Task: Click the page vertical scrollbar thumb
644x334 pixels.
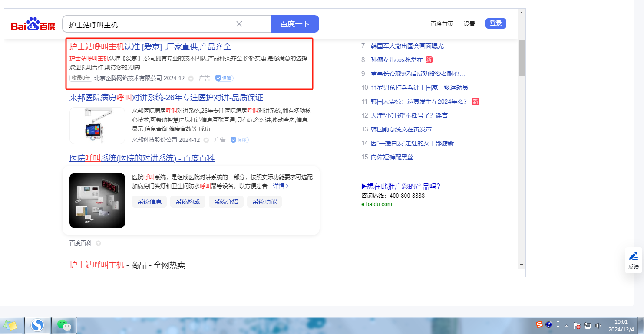Action: 522,58
